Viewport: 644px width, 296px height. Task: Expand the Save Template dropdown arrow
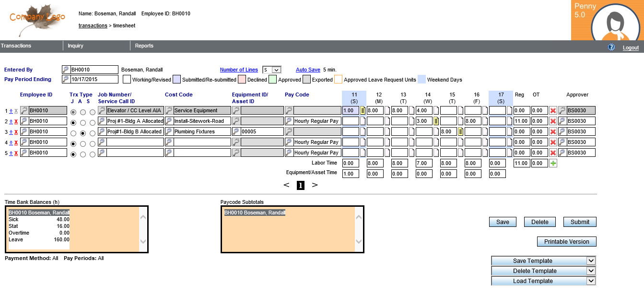[591, 261]
